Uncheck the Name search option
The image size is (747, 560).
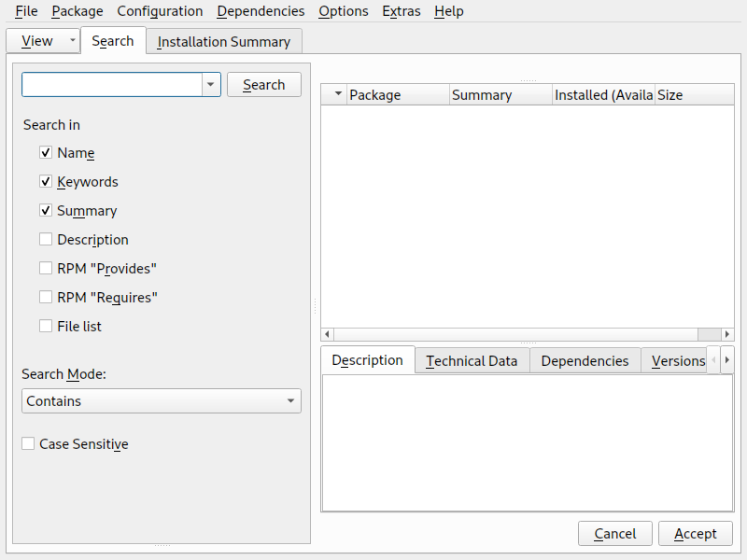(46, 153)
